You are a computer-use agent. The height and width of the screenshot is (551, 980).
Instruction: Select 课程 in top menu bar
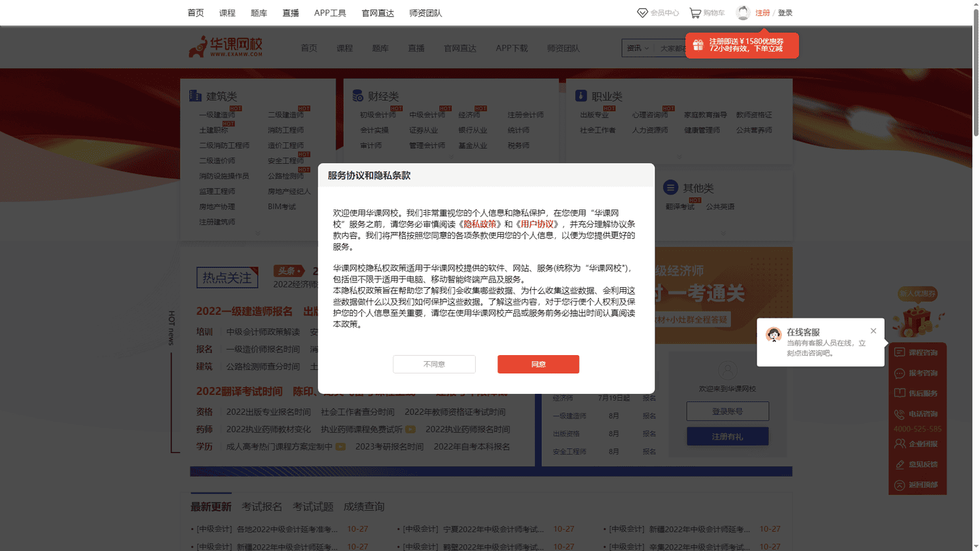pyautogui.click(x=227, y=13)
